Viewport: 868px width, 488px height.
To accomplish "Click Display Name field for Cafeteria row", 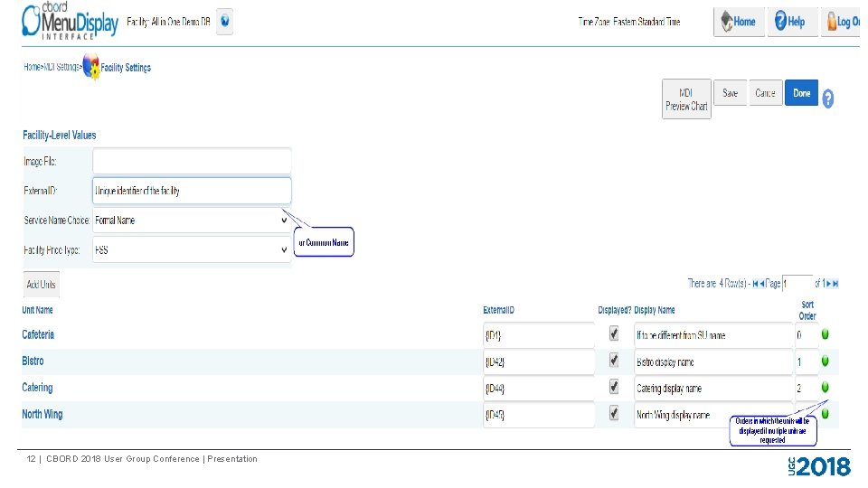I will click(x=713, y=335).
